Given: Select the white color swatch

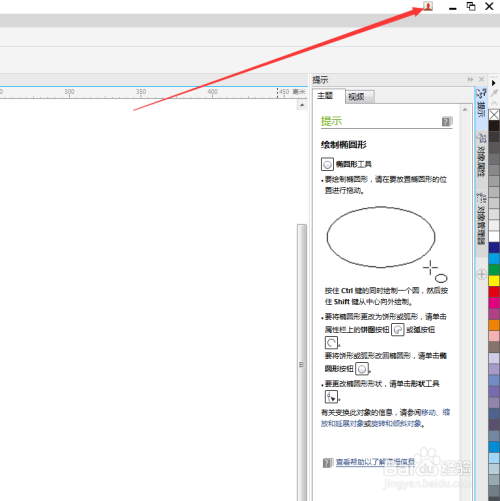Looking at the screenshot, I should (x=494, y=236).
